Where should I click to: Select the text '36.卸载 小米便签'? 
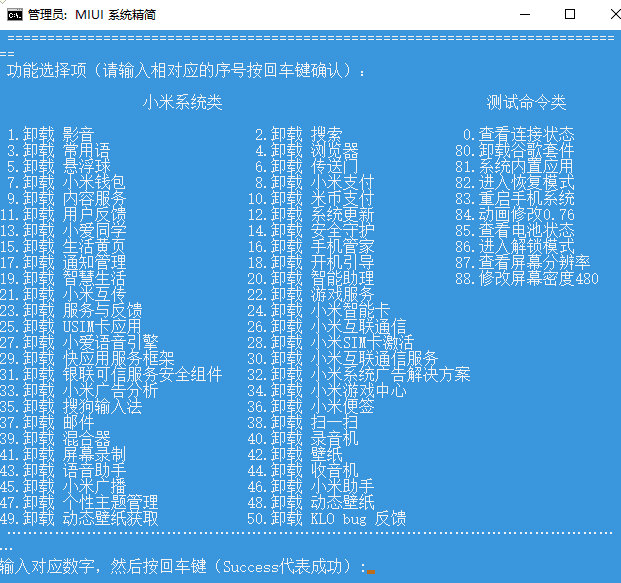click(x=311, y=407)
